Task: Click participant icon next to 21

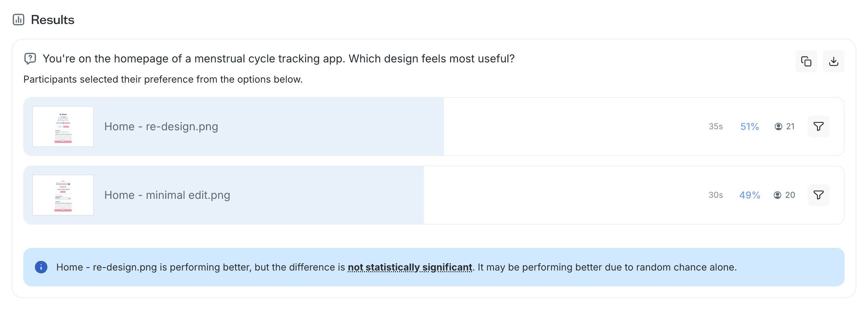Action: pos(778,127)
